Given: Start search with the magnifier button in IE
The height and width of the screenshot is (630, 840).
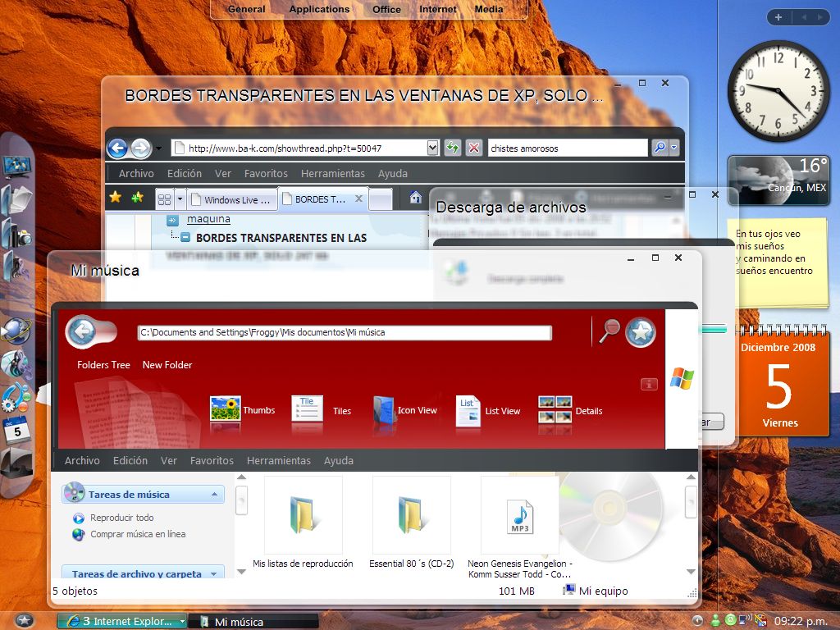Looking at the screenshot, I should (660, 148).
